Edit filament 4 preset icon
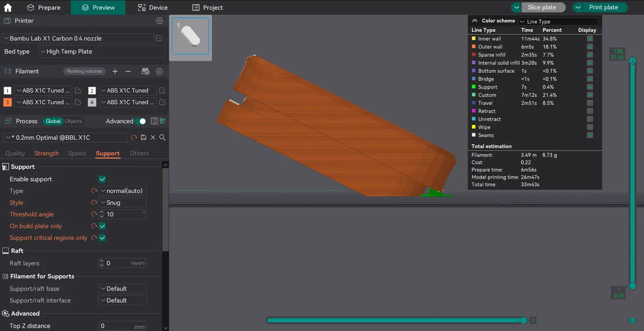The image size is (644, 331). pos(162,102)
